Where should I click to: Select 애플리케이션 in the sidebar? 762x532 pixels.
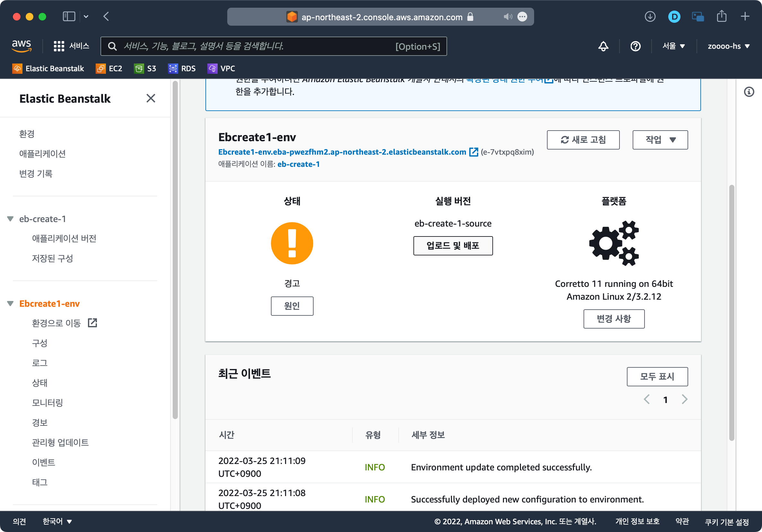tap(42, 154)
